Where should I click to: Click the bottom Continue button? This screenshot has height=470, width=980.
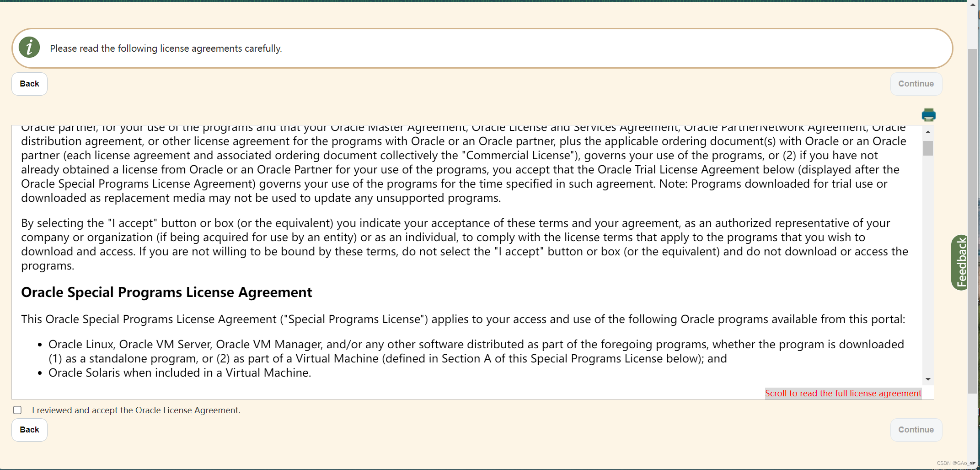pos(916,430)
